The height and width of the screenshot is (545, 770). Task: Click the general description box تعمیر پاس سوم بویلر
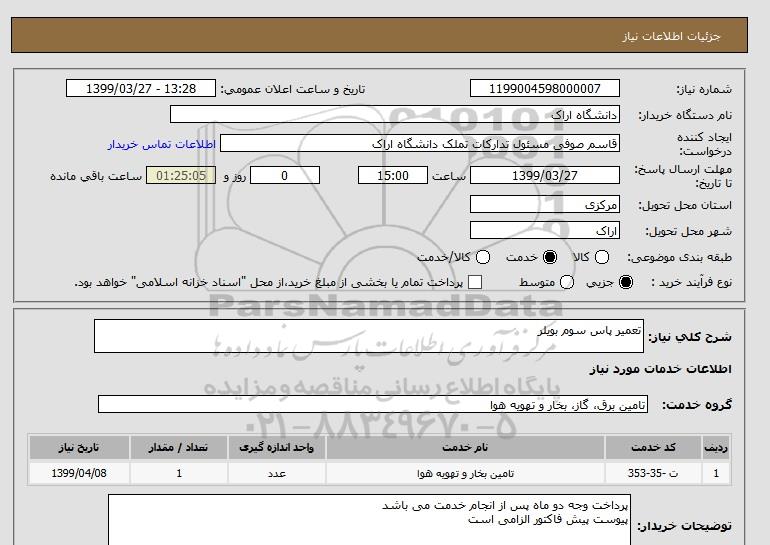(369, 336)
